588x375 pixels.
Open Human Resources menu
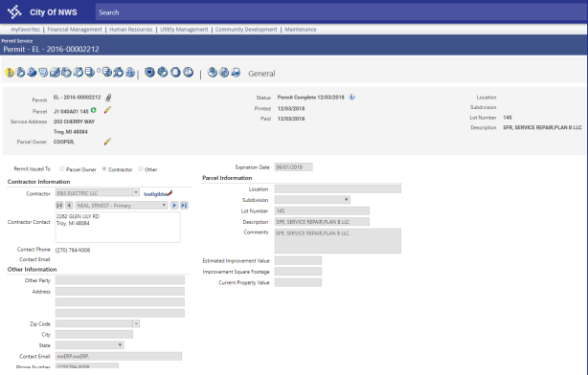(131, 30)
